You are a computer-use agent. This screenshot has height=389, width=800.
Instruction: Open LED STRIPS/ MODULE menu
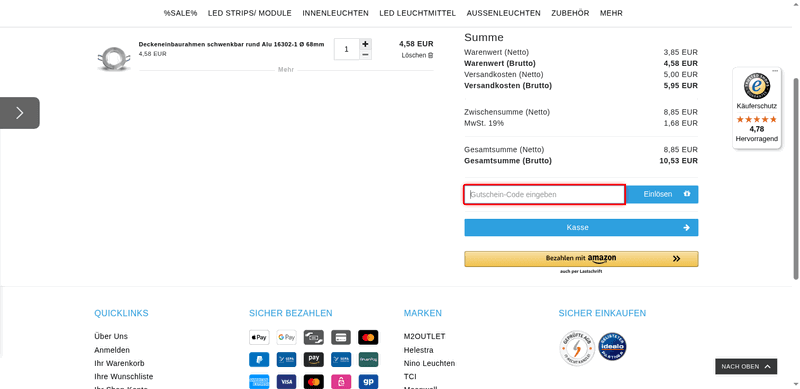click(249, 13)
